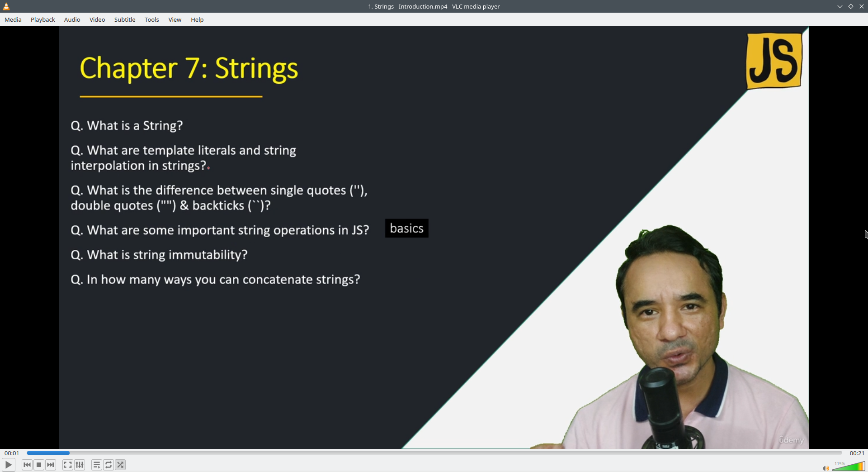Toggle loop repeat mode

pos(108,465)
